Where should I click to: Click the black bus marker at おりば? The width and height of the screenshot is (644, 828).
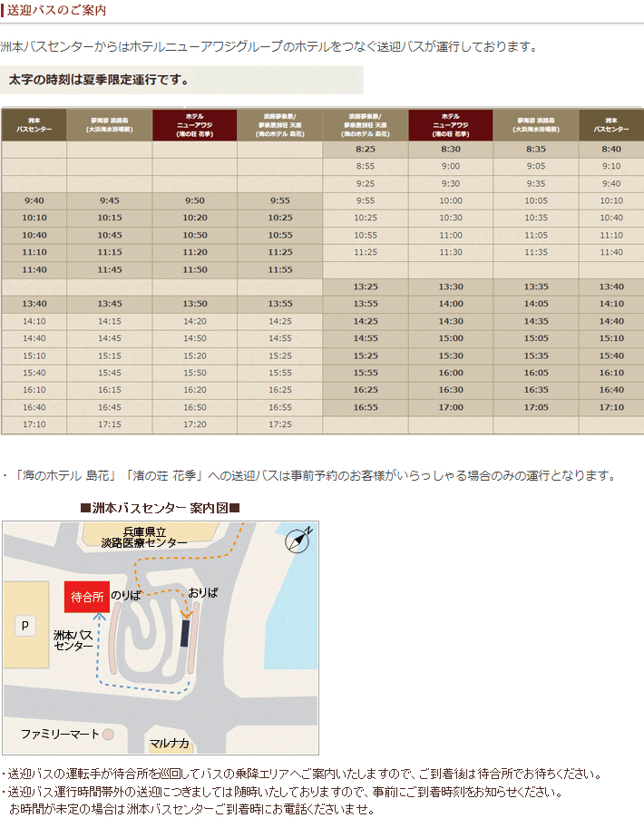pos(185,633)
